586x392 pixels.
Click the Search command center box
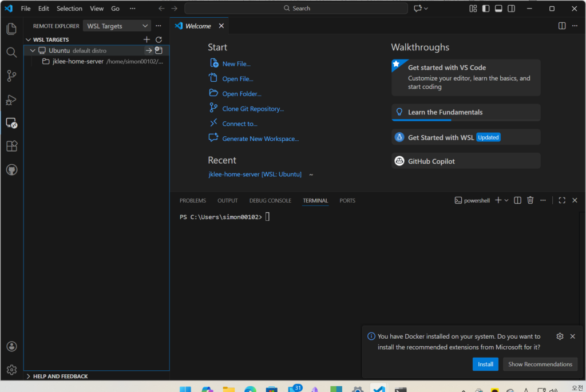coord(296,9)
